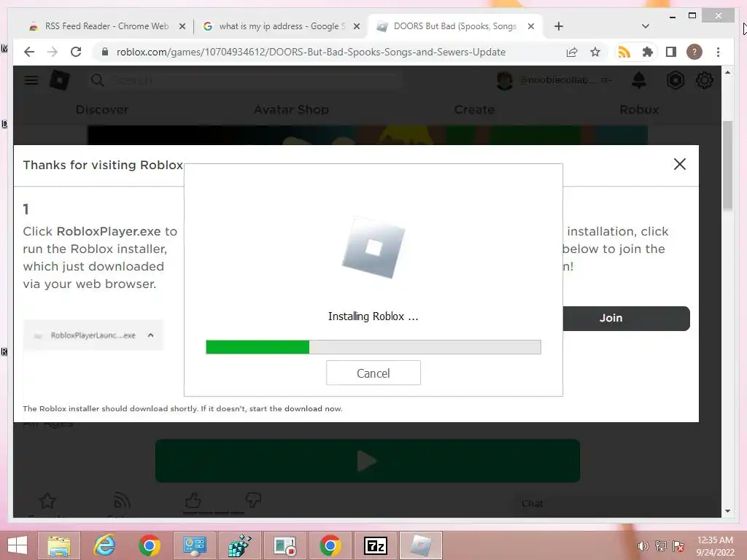This screenshot has width=747, height=560.
Task: Open the Robux menu item
Action: click(639, 109)
